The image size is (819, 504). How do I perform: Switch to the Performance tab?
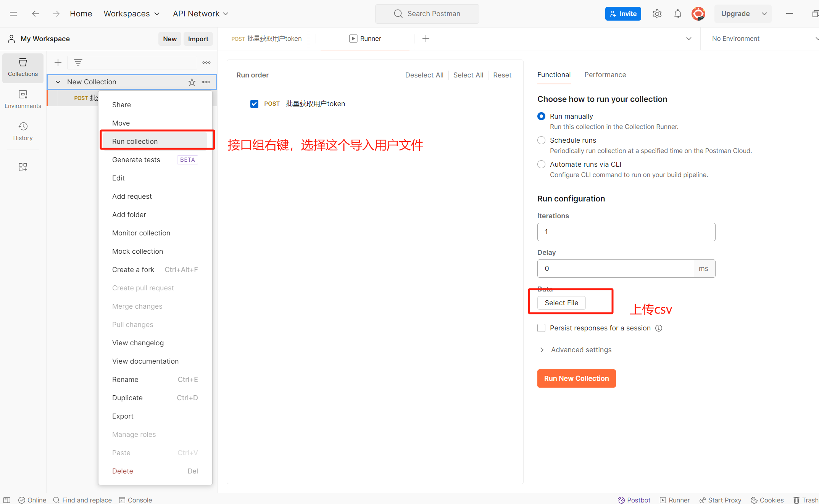(605, 75)
